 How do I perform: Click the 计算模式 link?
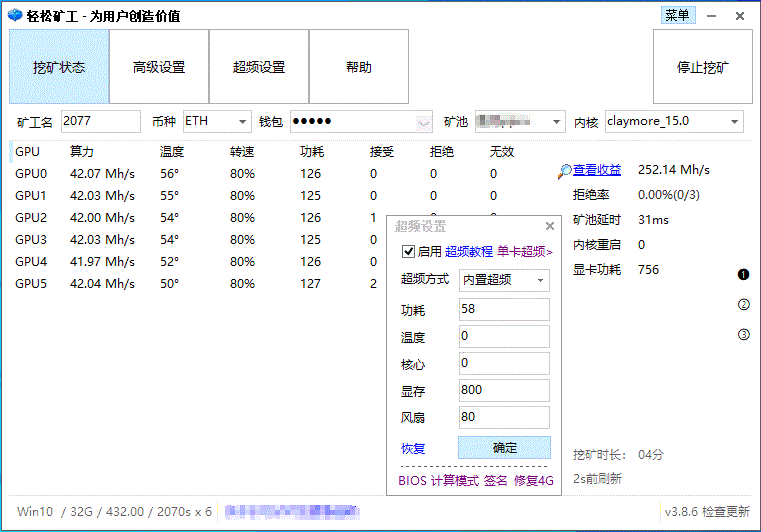click(455, 481)
